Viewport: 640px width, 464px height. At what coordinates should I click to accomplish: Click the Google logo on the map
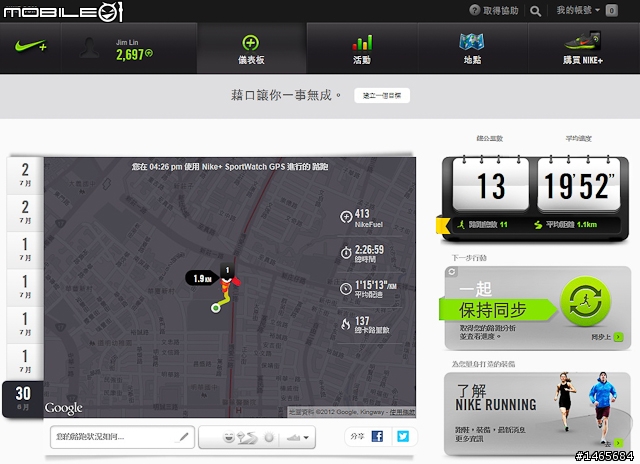[x=64, y=408]
